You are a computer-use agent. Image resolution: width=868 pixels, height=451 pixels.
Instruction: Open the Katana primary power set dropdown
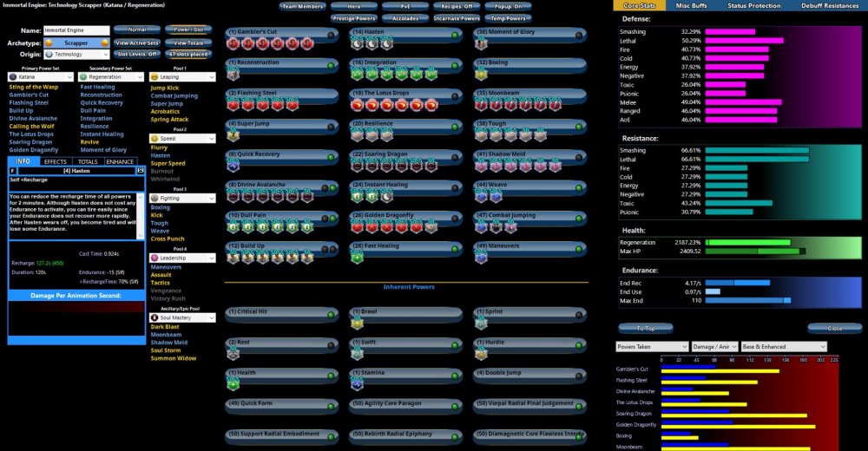[x=41, y=77]
